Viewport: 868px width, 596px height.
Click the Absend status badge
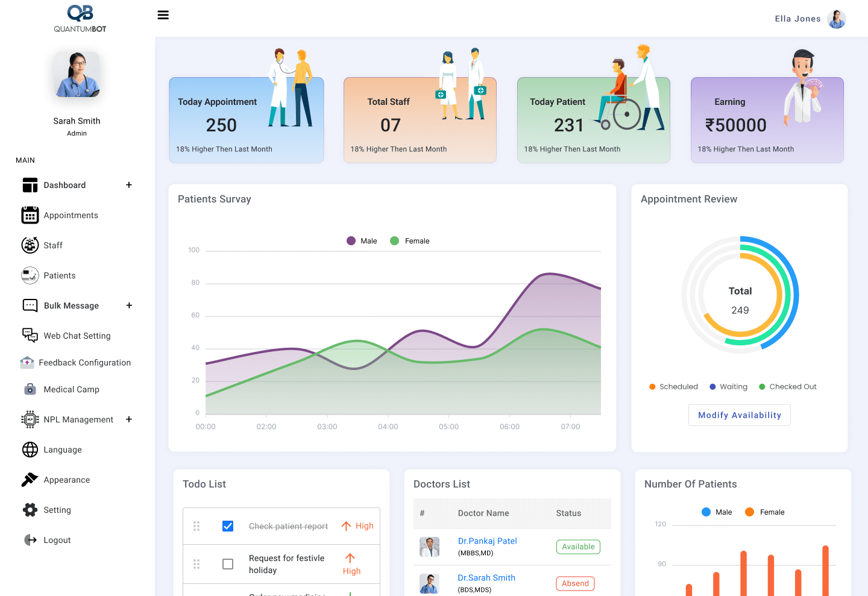pyautogui.click(x=575, y=583)
